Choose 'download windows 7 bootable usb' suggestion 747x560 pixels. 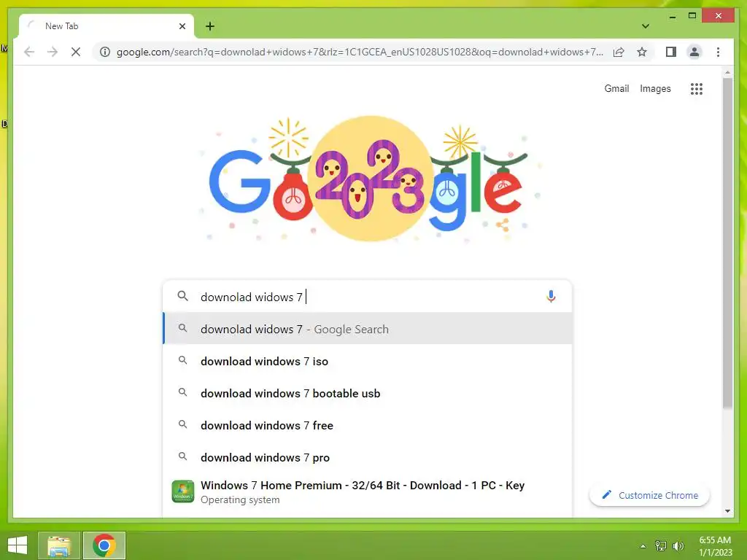(368, 393)
